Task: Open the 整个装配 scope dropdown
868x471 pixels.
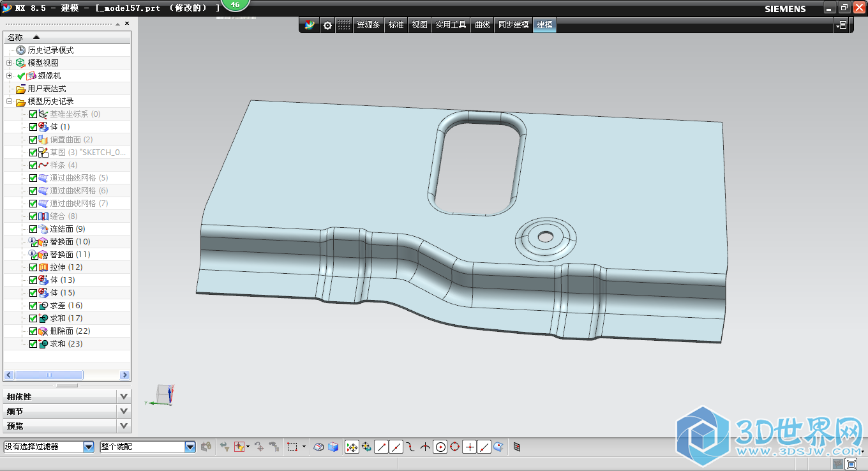Action: pos(190,447)
